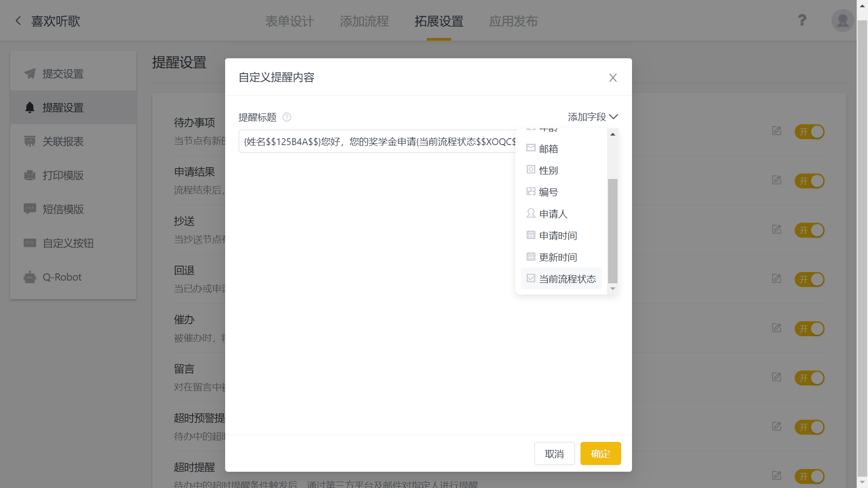Screen dimensions: 868x488
Task: Turn off the 申请结果 reminder switch
Action: click(x=810, y=181)
